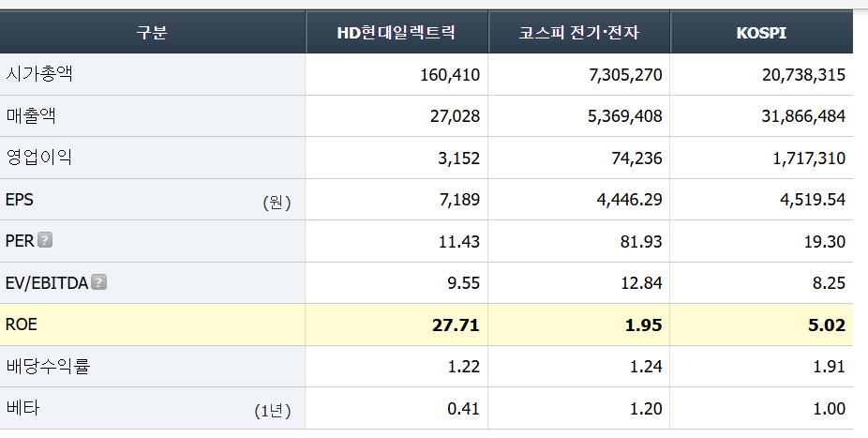Select beta value 1.00

tap(829, 409)
